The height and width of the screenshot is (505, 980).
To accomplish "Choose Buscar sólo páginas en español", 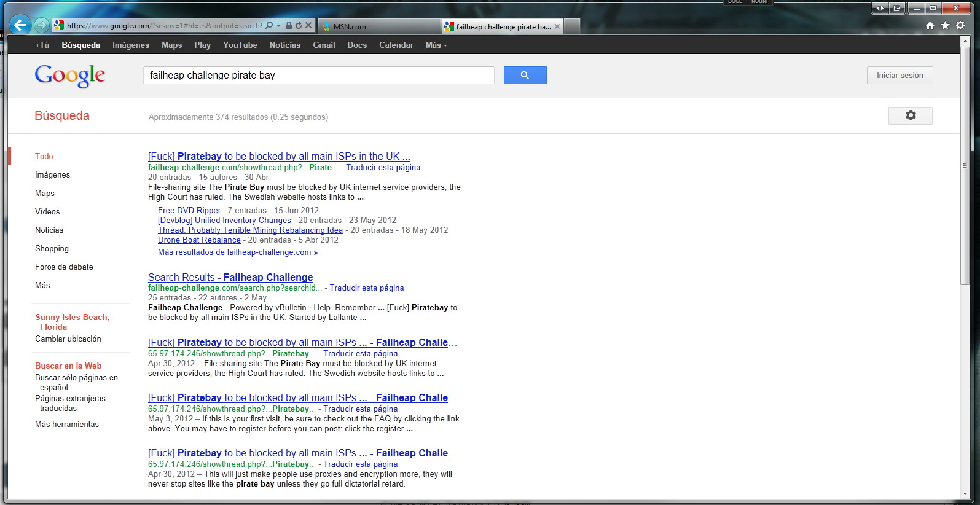I will pos(76,382).
